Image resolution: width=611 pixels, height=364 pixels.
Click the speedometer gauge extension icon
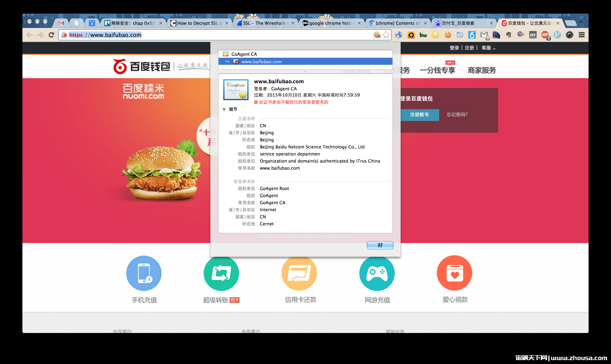(x=496, y=35)
